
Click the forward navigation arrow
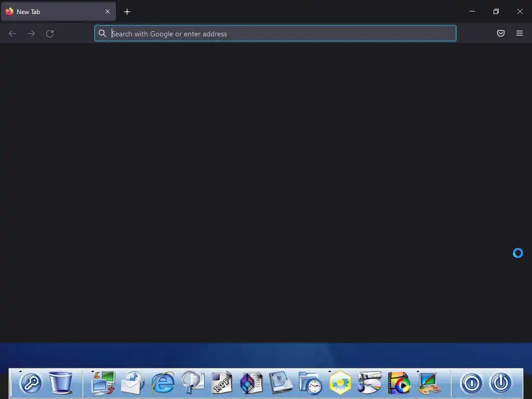coord(31,34)
